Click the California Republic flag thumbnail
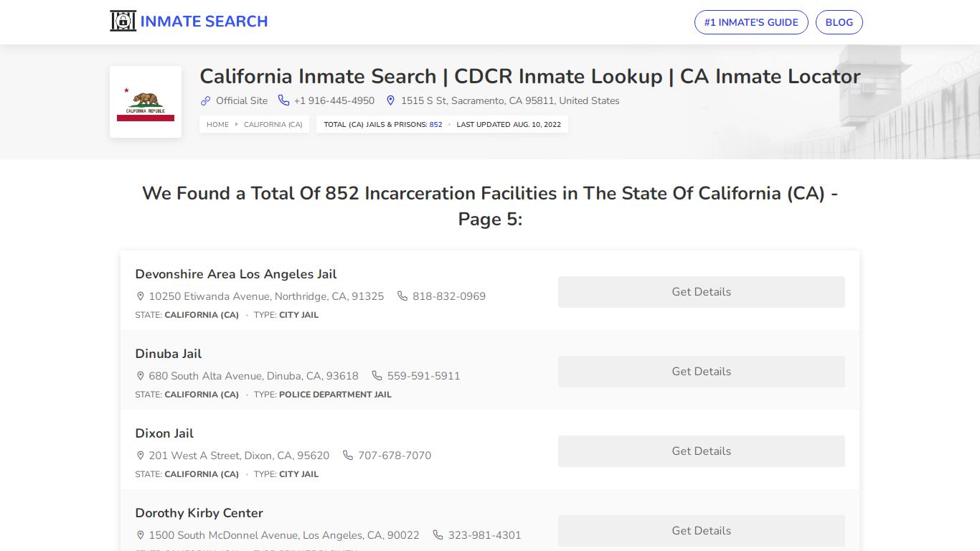This screenshot has height=551, width=980. [146, 102]
